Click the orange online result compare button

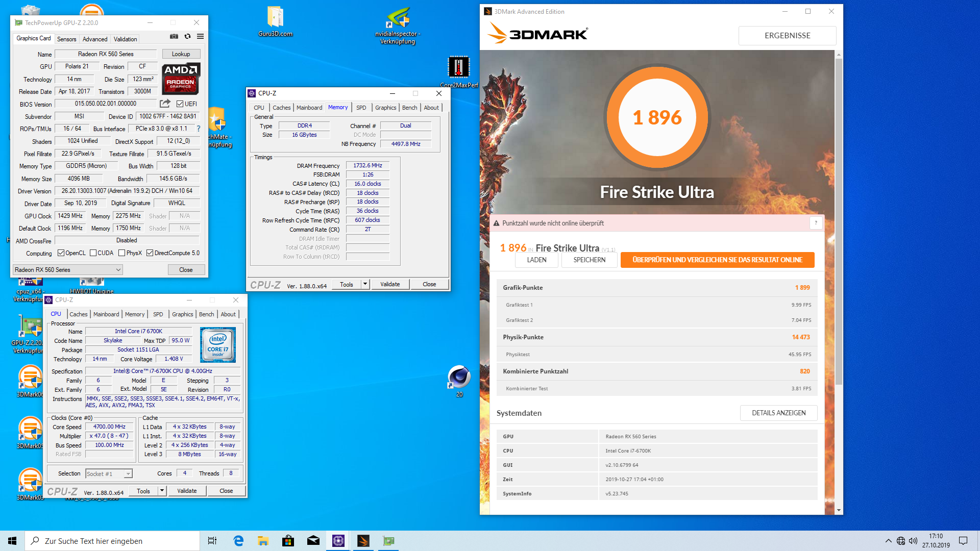[717, 260]
